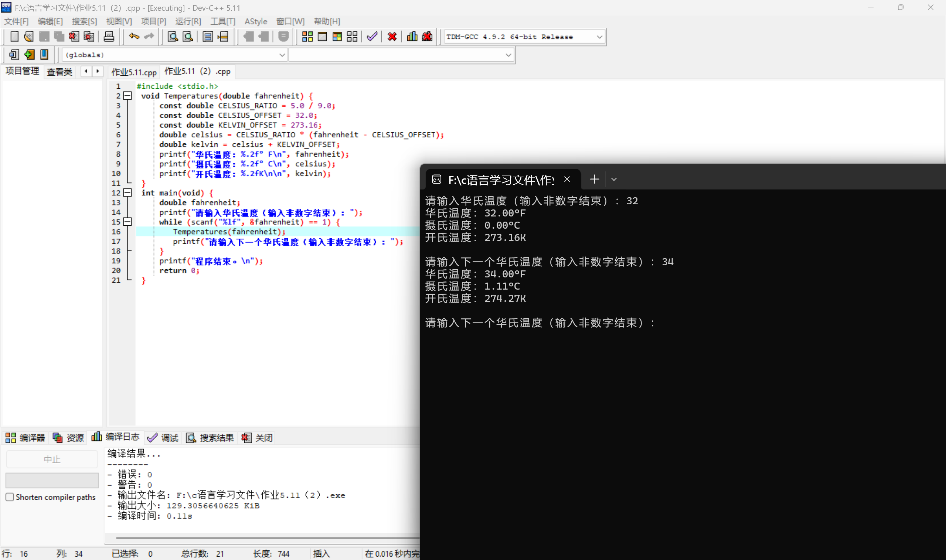Enable the Shorten compiler paths checkbox
This screenshot has height=560, width=946.
pos(10,497)
